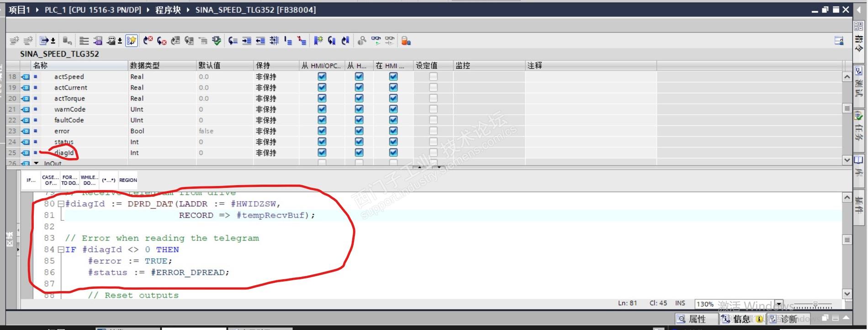
Task: Click the interface view icon at right of toolbar
Action: click(839, 41)
